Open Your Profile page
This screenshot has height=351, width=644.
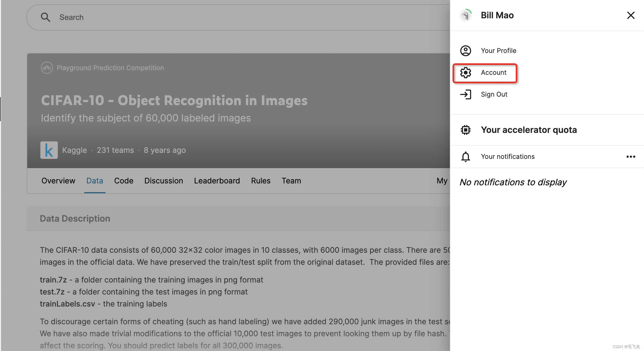[x=498, y=51]
